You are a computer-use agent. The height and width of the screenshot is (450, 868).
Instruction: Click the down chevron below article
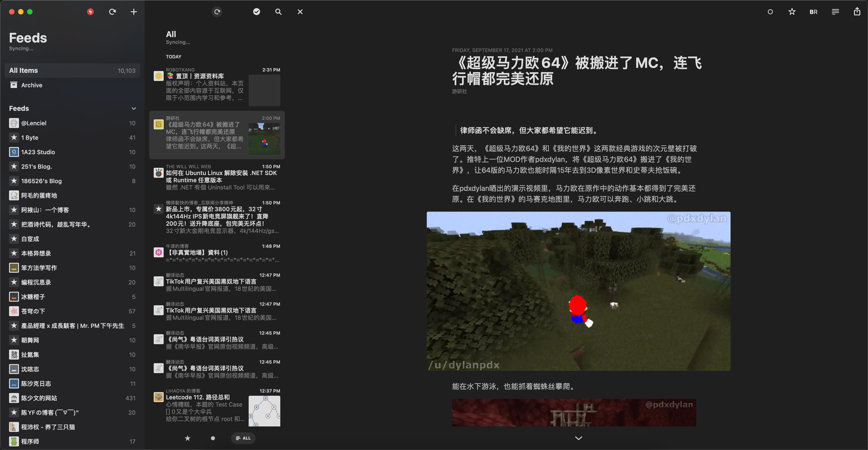tap(579, 438)
